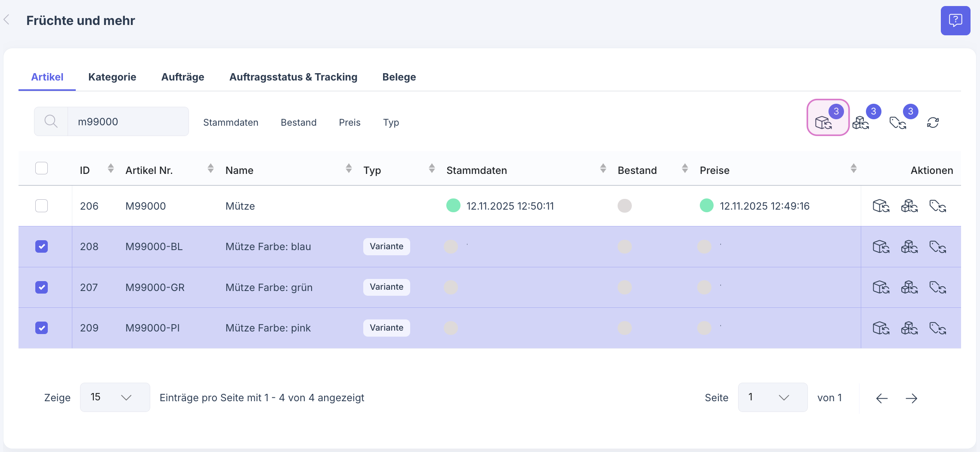Click the Stammdaten filter link

(231, 123)
